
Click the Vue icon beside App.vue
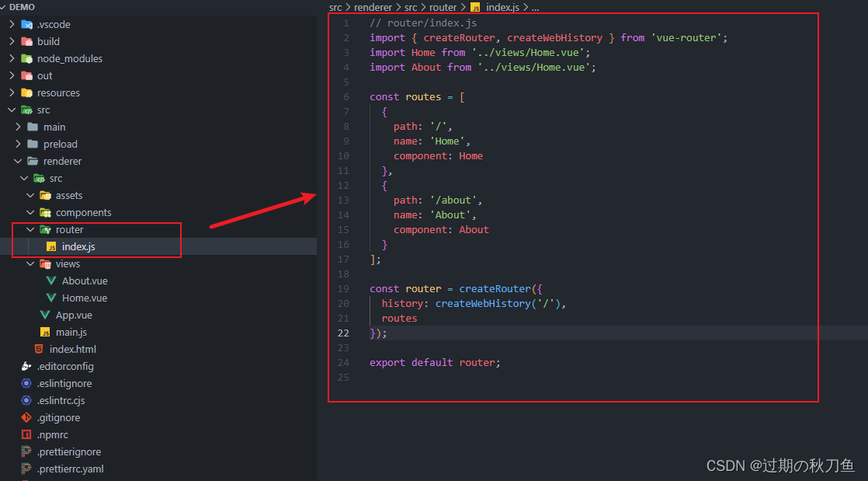[x=45, y=315]
